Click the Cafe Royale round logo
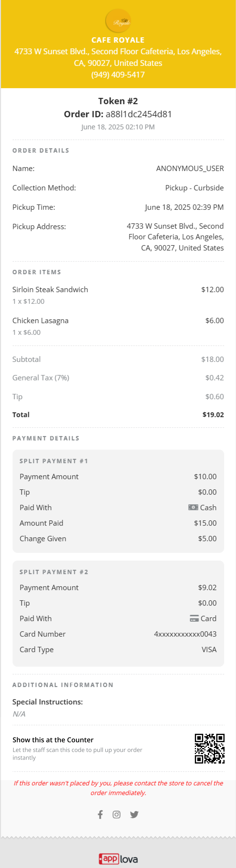The image size is (236, 868). 118,21
